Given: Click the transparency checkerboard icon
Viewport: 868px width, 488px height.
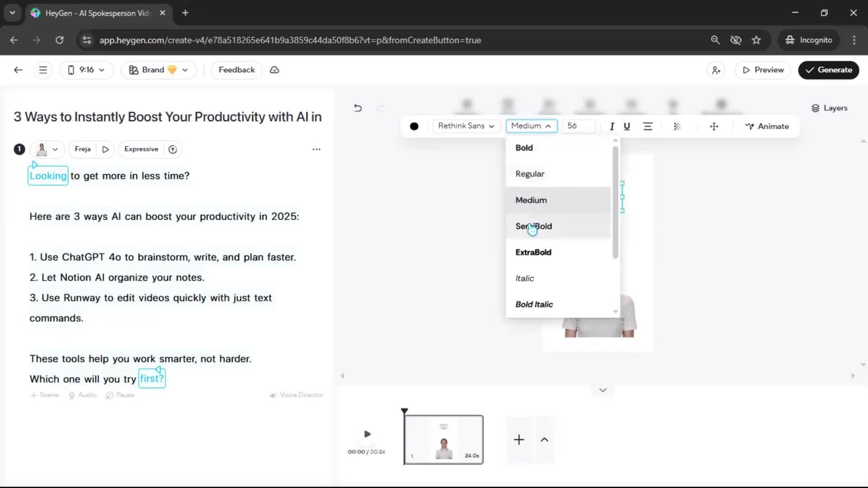Looking at the screenshot, I should pos(677,127).
